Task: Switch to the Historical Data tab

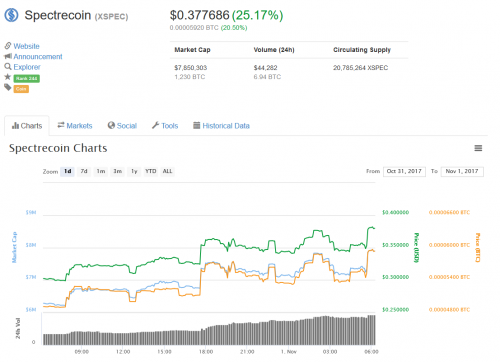Action: [221, 126]
